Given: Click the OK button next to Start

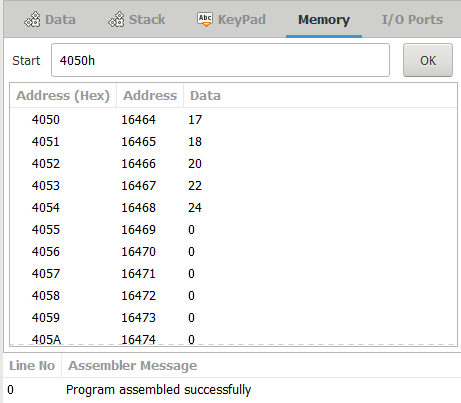Looking at the screenshot, I should tap(428, 60).
